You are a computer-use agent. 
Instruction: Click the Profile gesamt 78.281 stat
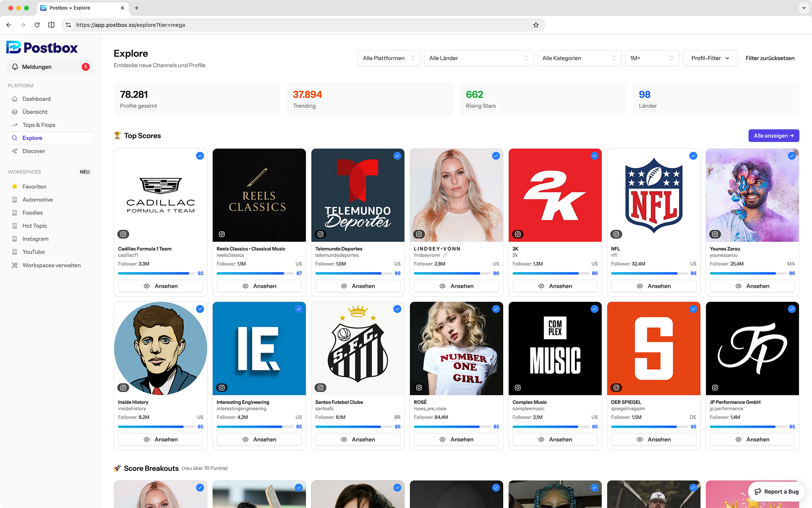pos(197,99)
